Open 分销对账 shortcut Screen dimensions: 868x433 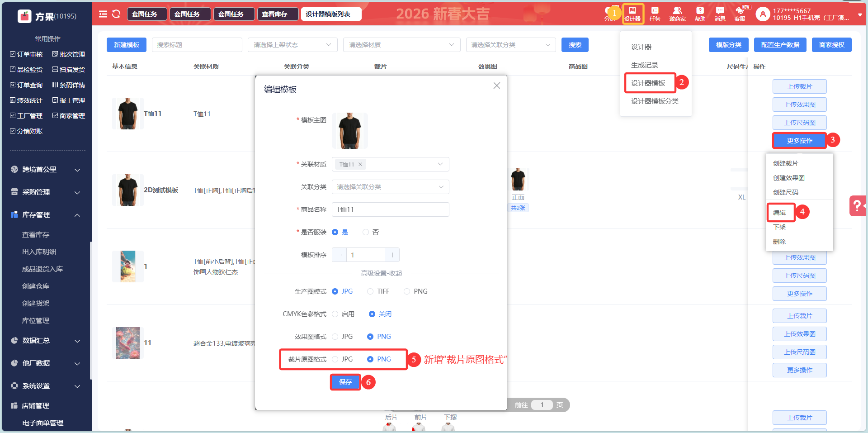[26, 131]
